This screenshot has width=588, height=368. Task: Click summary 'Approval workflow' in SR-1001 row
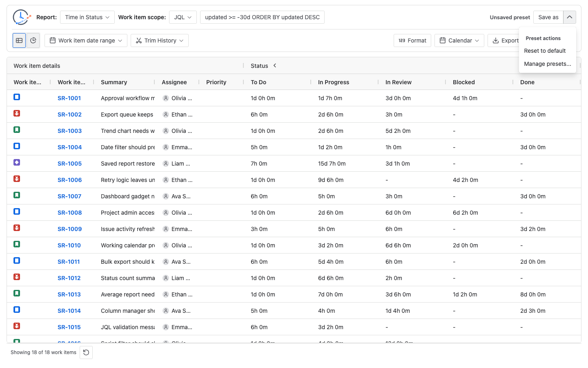pyautogui.click(x=128, y=98)
